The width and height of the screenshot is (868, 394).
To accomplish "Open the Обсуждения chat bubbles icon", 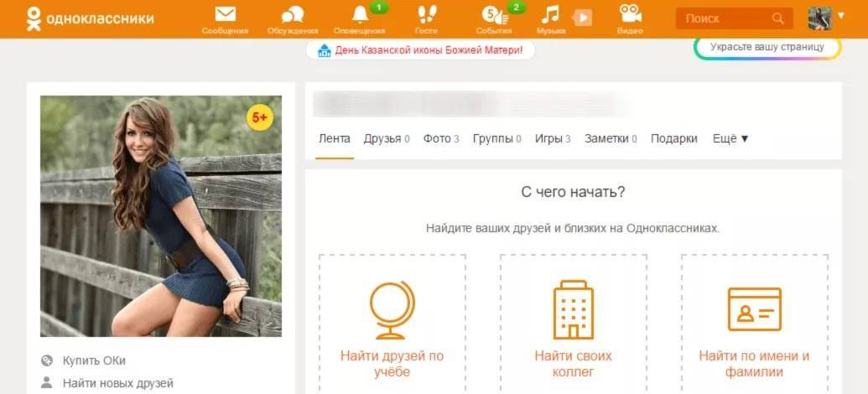I will click(293, 15).
